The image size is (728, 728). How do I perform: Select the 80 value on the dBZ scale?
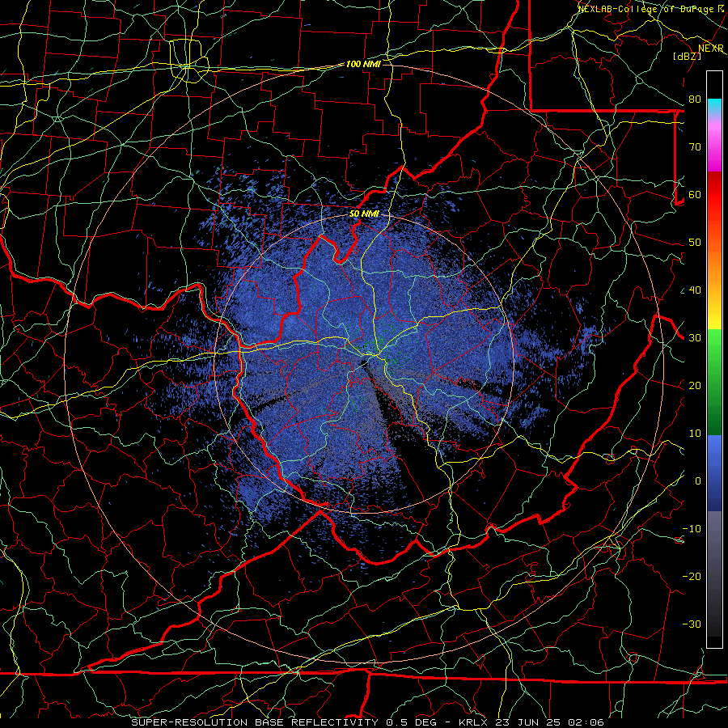(695, 99)
